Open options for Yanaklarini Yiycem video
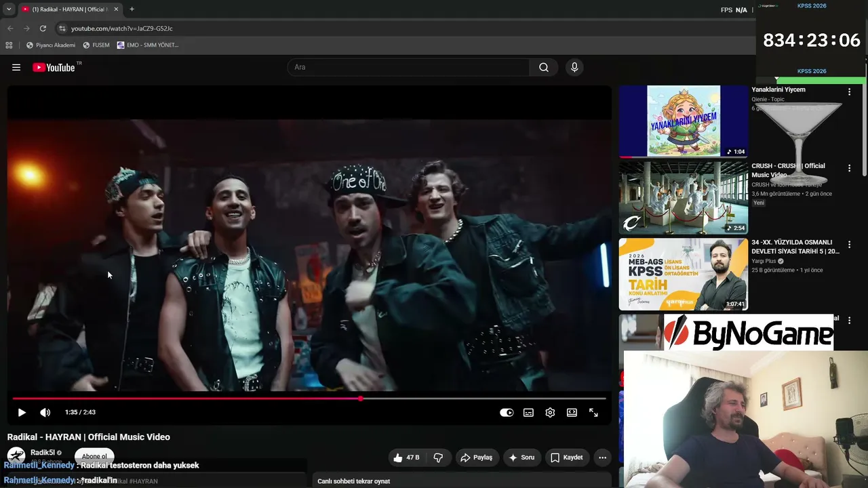The height and width of the screenshot is (488, 868). (849, 91)
